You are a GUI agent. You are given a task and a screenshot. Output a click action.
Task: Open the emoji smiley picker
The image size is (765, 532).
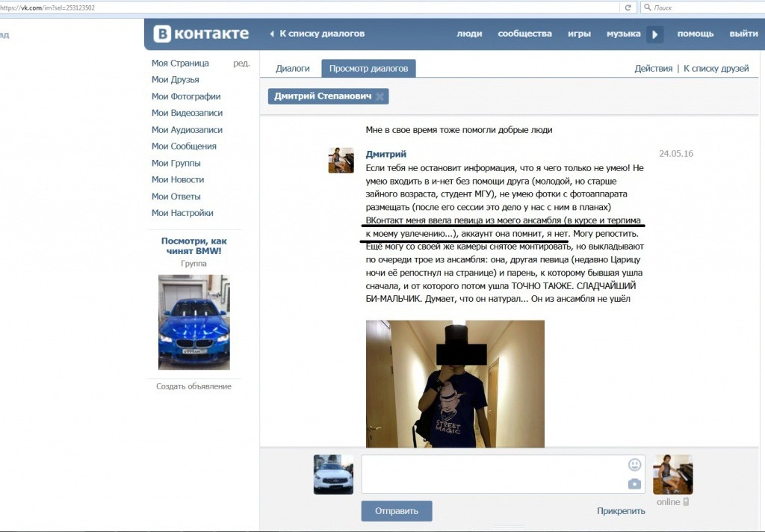635,465
